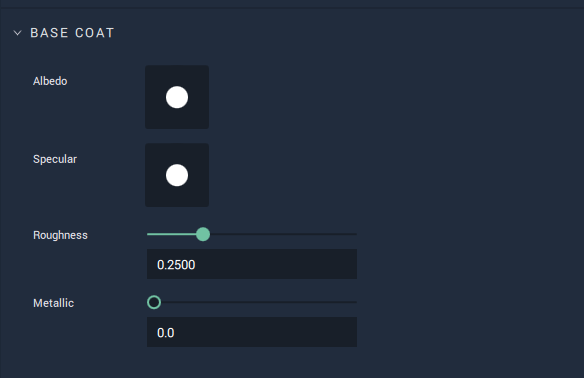Click the BASE COAT header title
Screen dimensions: 584x378
72,33
